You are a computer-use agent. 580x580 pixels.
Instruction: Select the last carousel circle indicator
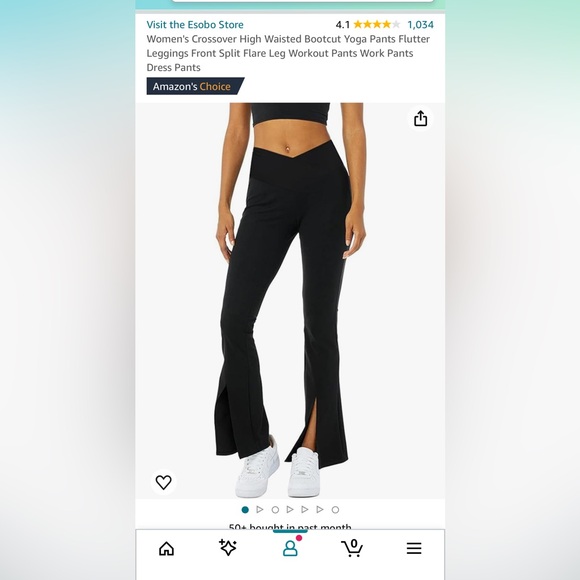click(335, 510)
